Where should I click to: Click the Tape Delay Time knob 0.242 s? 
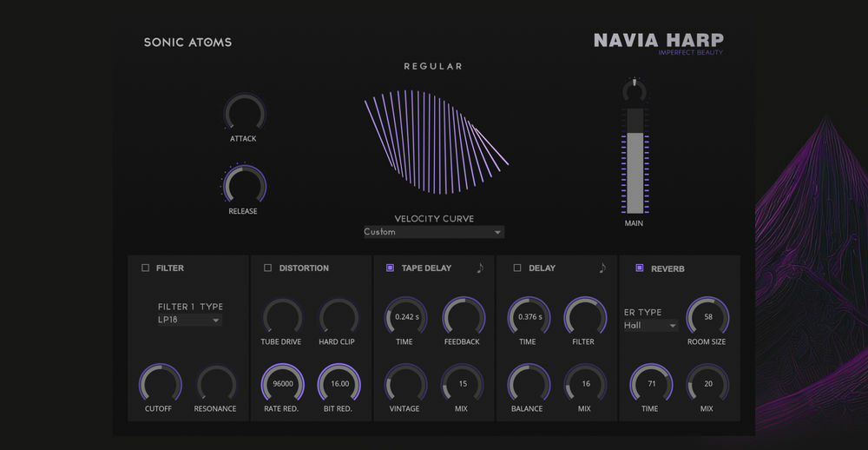405,316
